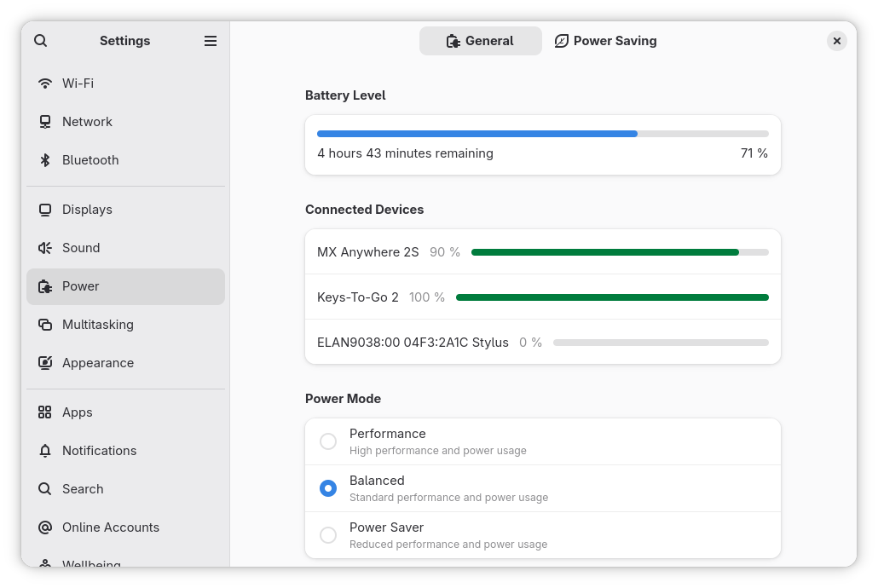Click the Online Accounts at-sign icon
This screenshot has height=588, width=878.
[x=45, y=527]
